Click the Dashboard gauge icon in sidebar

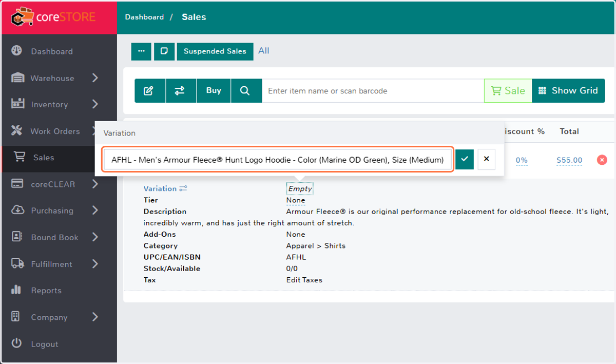click(17, 51)
